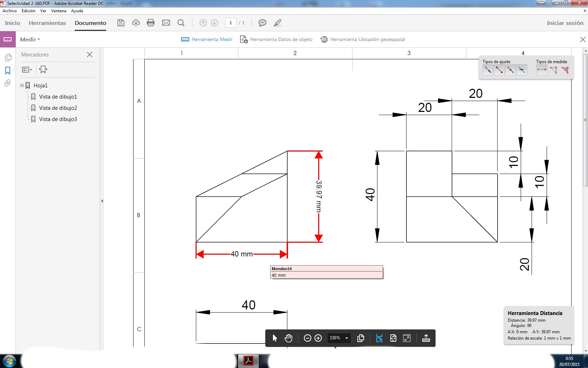
Task: Close the Medir toolbar
Action: click(583, 39)
